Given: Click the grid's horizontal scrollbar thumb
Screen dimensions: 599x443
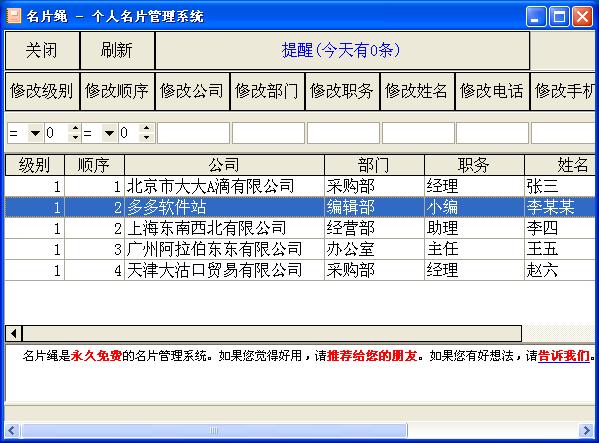Looking at the screenshot, I should [272, 333].
